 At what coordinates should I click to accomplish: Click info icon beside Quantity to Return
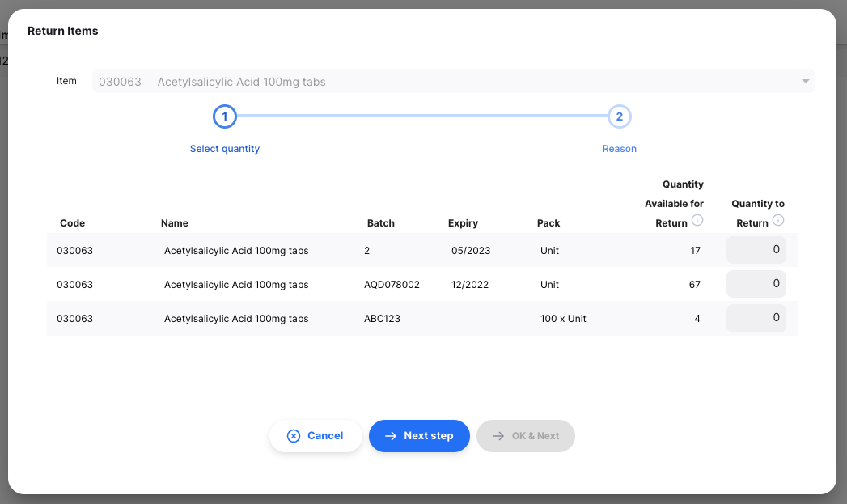pos(777,220)
